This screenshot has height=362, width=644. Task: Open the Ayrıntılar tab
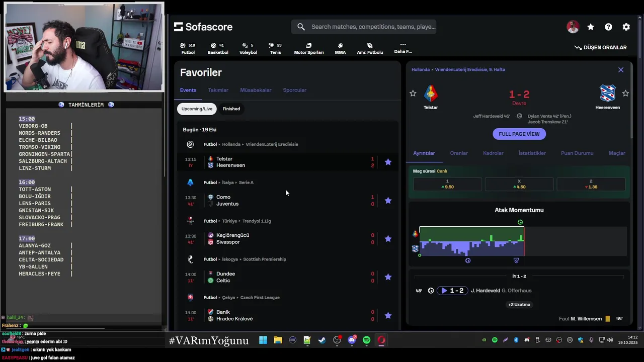424,153
